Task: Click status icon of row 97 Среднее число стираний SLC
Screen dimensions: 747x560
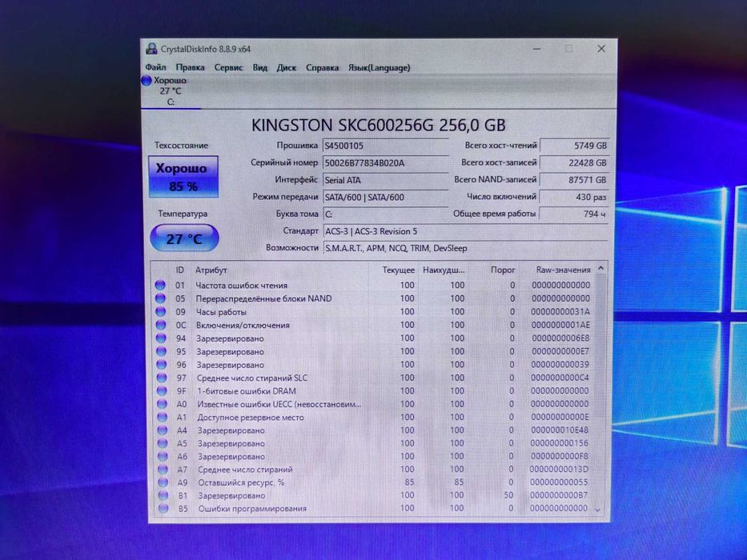Action: [x=162, y=378]
